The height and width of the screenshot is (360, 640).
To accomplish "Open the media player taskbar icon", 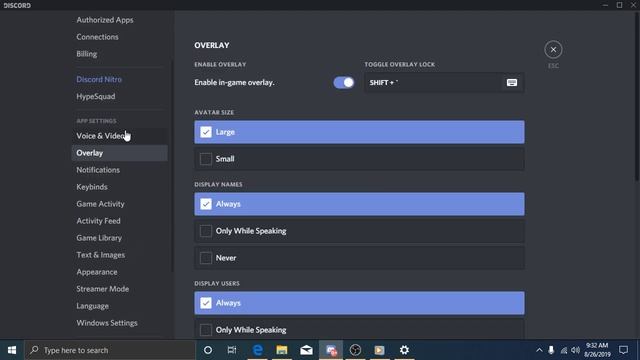I will [380, 350].
